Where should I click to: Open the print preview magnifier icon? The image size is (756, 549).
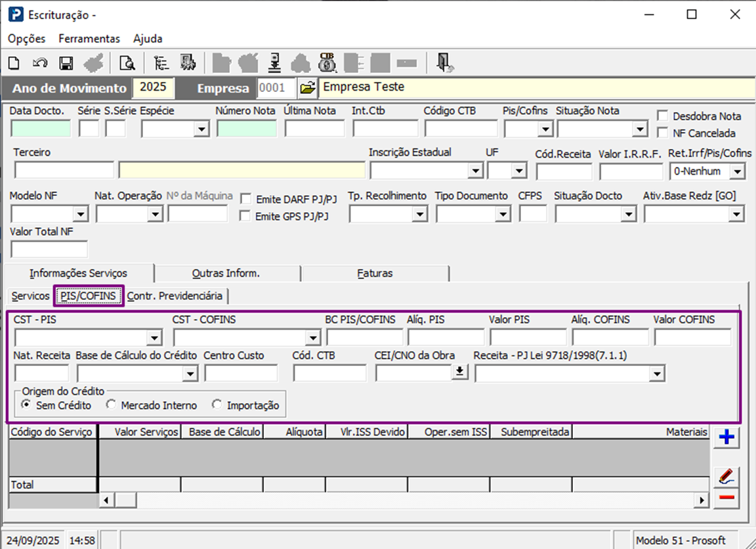pos(126,63)
